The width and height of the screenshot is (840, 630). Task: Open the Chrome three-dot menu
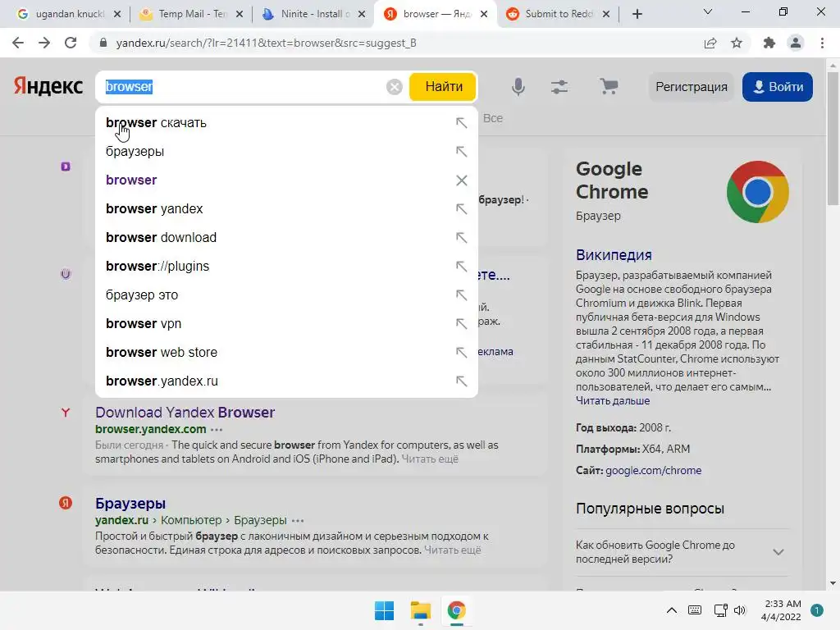(x=822, y=43)
